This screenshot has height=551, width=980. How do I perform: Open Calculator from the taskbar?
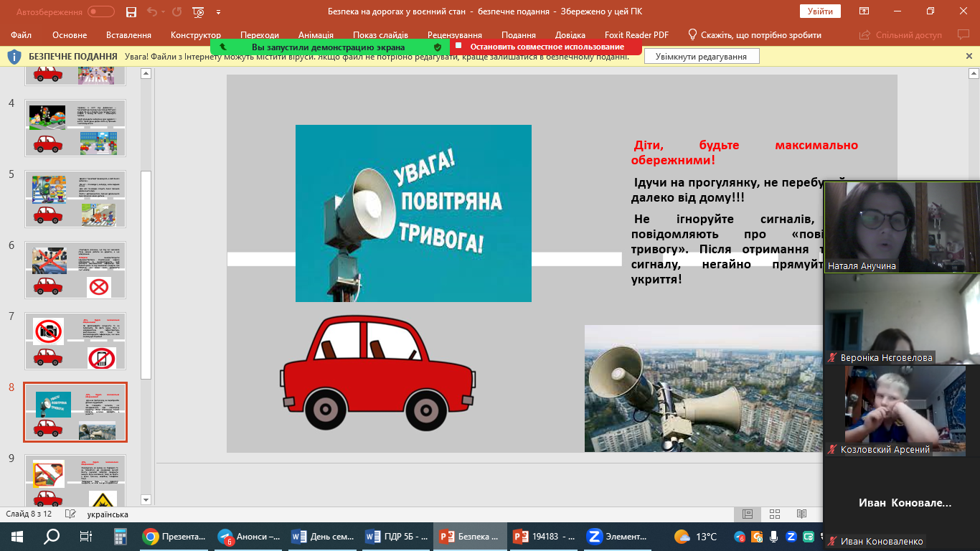[120, 537]
